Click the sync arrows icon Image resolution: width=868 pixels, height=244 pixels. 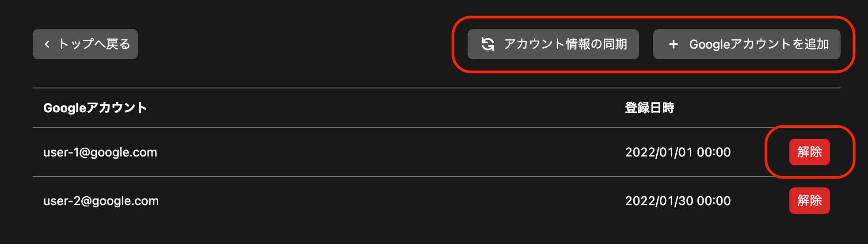(x=488, y=44)
